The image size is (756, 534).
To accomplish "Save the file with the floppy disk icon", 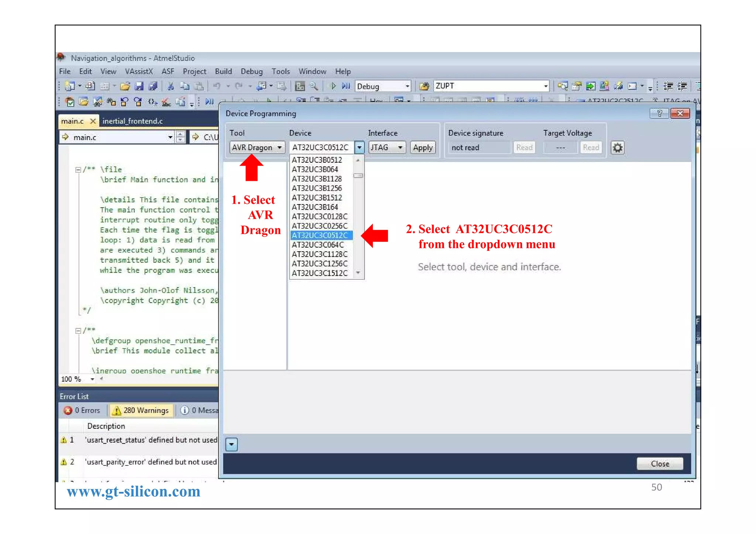I will click(139, 86).
